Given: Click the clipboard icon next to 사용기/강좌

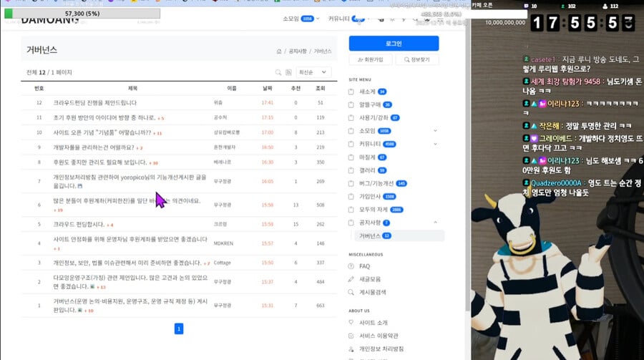Looking at the screenshot, I should coord(351,118).
